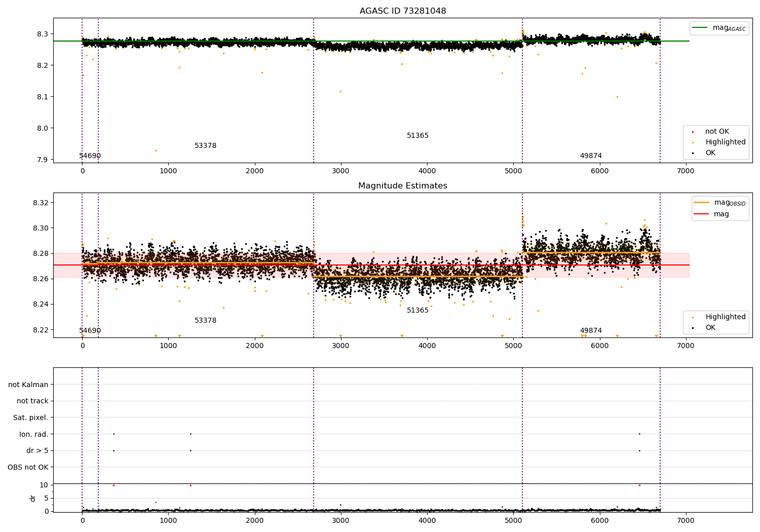Select the mag OBSID legend entry
The width and height of the screenshot is (760, 532).
(x=719, y=203)
